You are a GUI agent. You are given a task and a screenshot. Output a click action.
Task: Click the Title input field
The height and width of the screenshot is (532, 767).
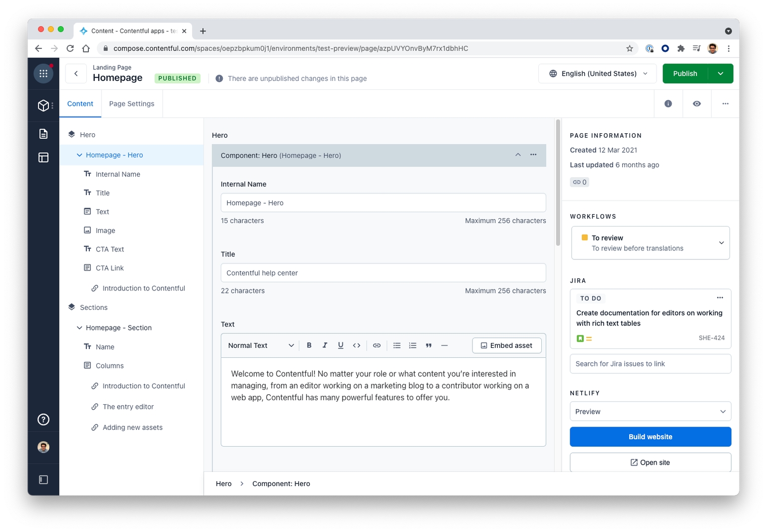pos(383,273)
